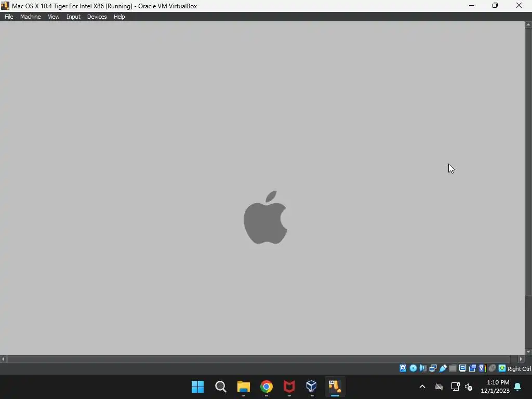
Task: Click the recording indicator icon
Action: pos(472,368)
